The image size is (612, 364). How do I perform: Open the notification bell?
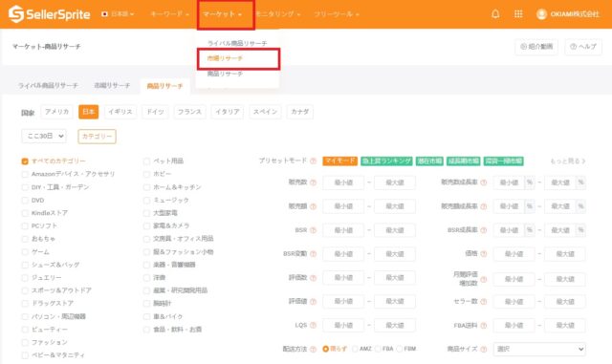click(495, 14)
